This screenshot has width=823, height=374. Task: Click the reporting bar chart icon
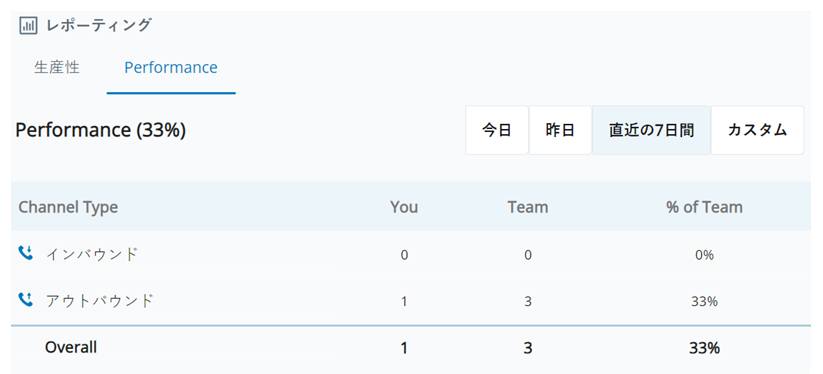coord(28,25)
